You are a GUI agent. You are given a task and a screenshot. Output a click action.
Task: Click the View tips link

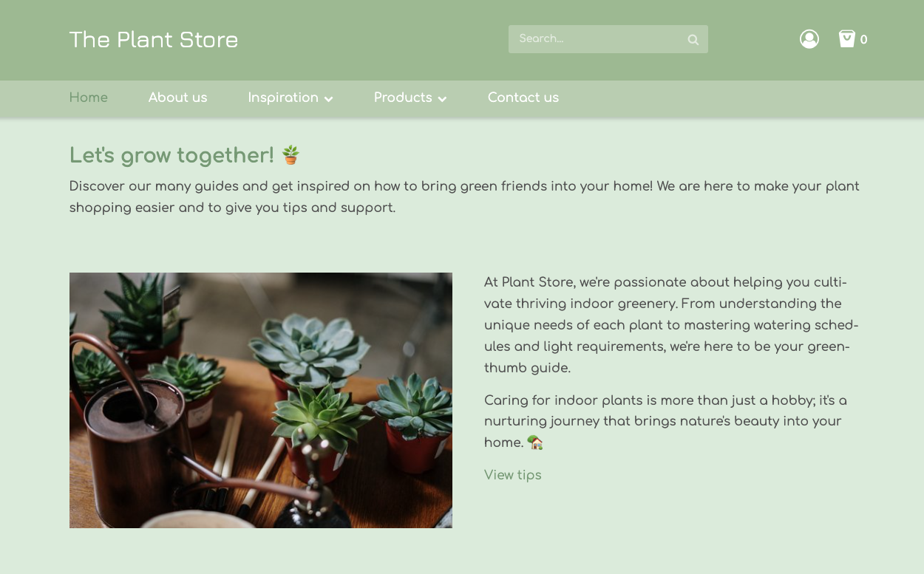[512, 475]
